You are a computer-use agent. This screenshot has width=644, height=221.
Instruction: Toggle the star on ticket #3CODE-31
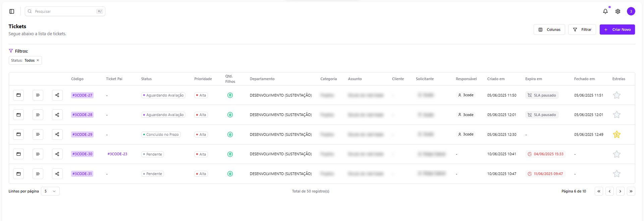pyautogui.click(x=616, y=174)
